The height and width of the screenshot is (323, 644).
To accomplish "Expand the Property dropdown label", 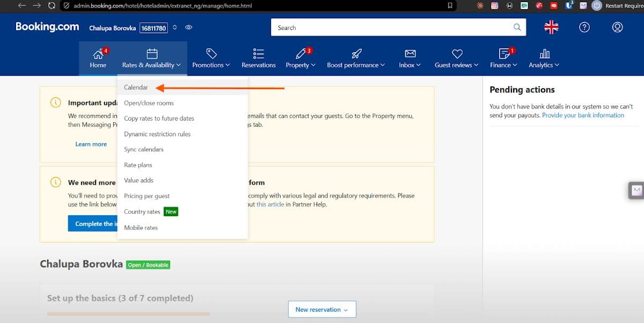I will coord(300,65).
